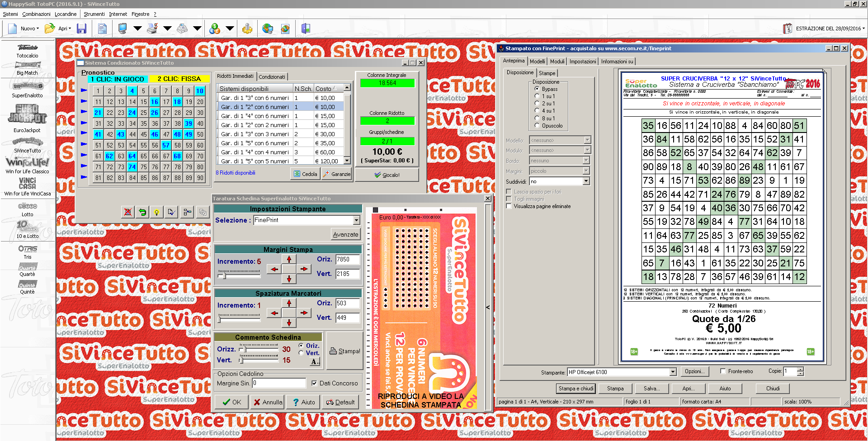Click the Spaziatura Marcatori Incremento slider
The width and height of the screenshot is (868, 441).
pos(240,318)
